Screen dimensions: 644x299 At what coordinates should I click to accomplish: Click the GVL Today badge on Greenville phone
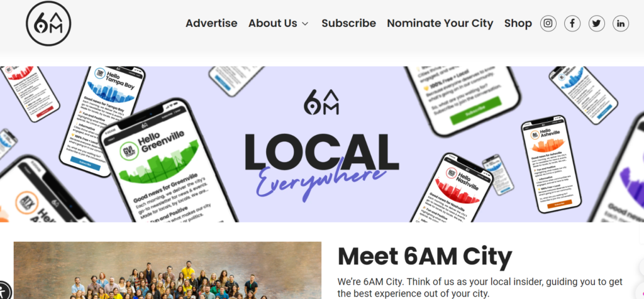[129, 152]
